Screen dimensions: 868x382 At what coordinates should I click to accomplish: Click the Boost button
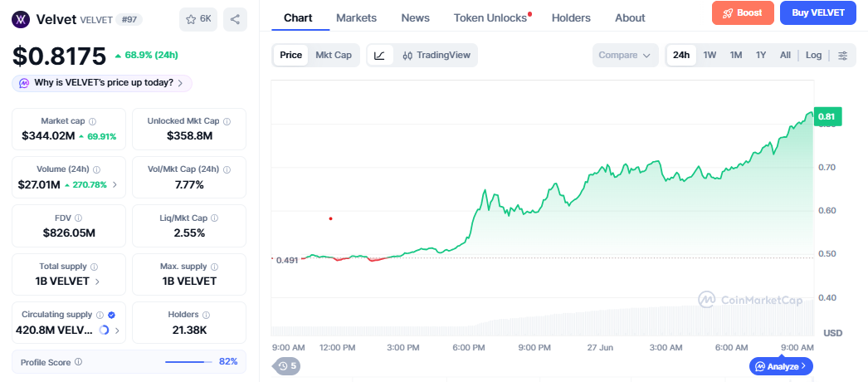(743, 12)
